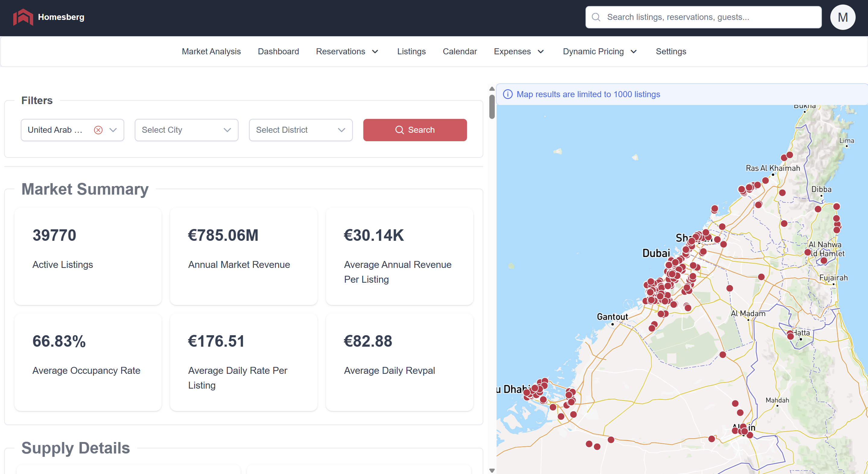Click the info icon in map notice
The image size is (868, 474).
(507, 94)
